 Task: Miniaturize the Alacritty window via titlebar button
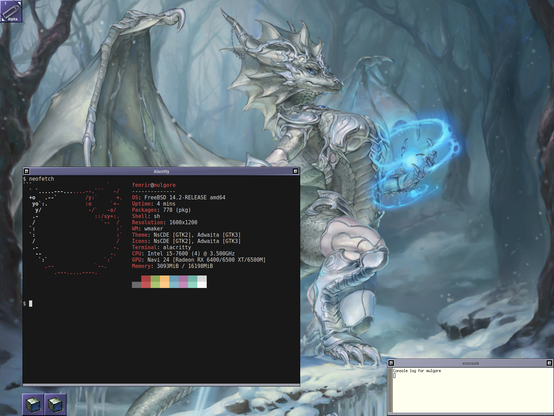tap(26, 171)
